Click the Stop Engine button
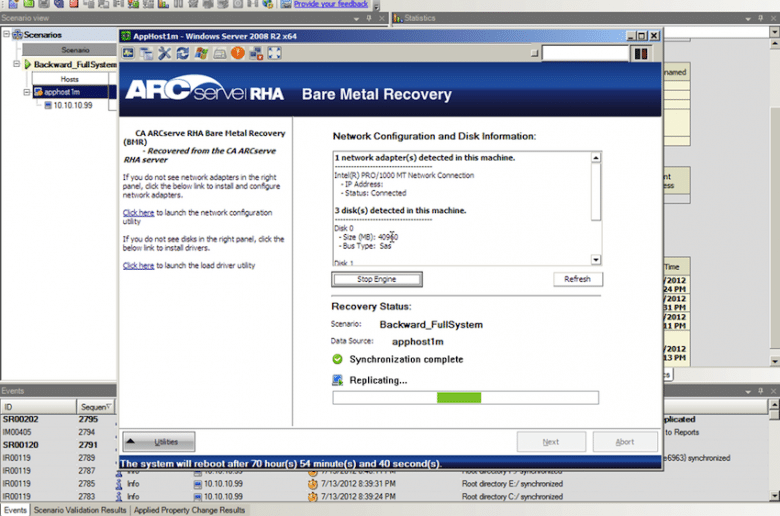The height and width of the screenshot is (516, 780). point(377,279)
